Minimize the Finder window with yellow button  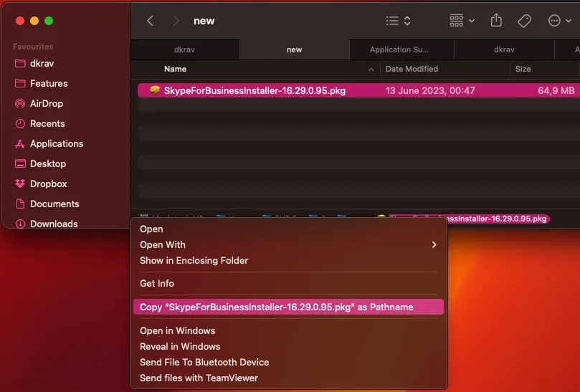click(34, 21)
